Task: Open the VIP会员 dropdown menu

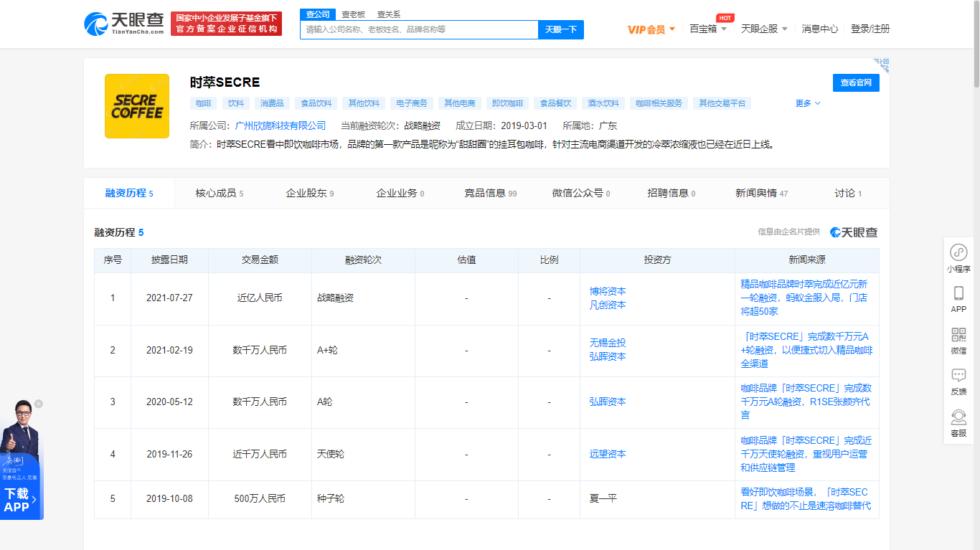Action: 651,29
